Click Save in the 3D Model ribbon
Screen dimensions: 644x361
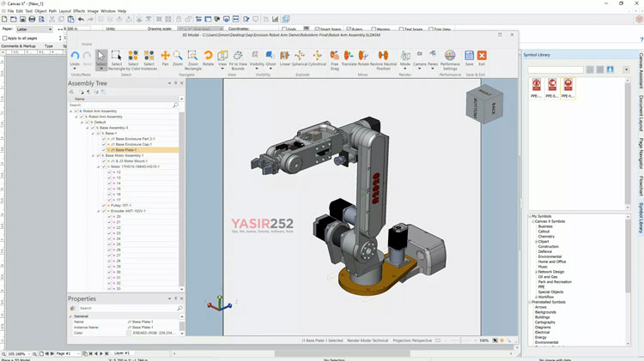click(x=469, y=57)
